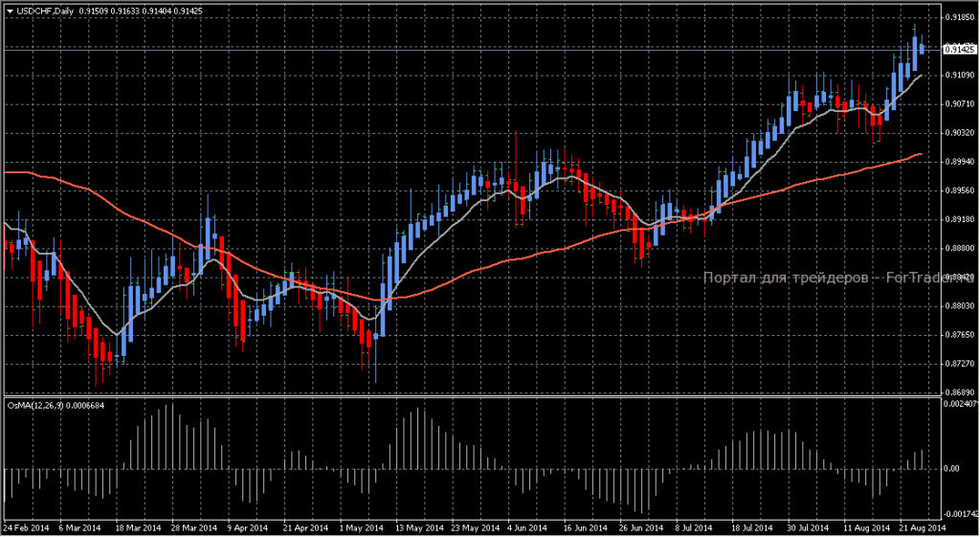Click the 0.90320 price scale label

click(961, 133)
